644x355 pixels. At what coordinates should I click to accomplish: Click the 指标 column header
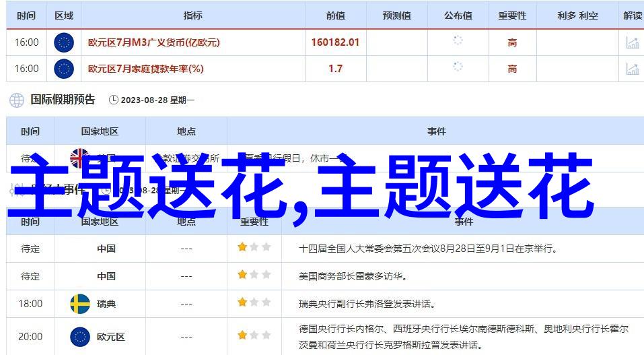(192, 15)
